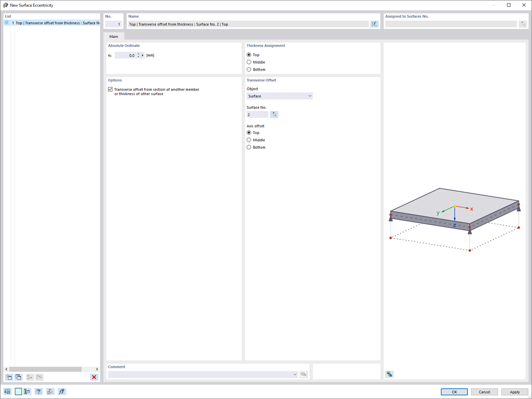Click the Apply button
This screenshot has height=399, width=532.
515,392
